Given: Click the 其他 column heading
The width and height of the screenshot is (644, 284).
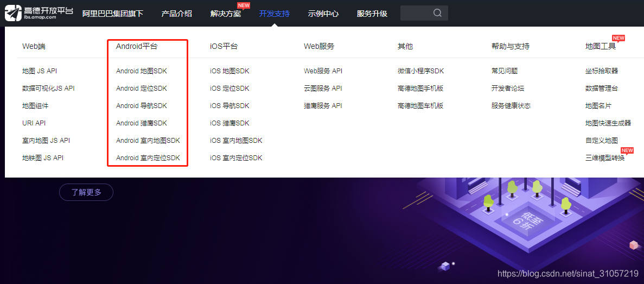Looking at the screenshot, I should pyautogui.click(x=405, y=47).
